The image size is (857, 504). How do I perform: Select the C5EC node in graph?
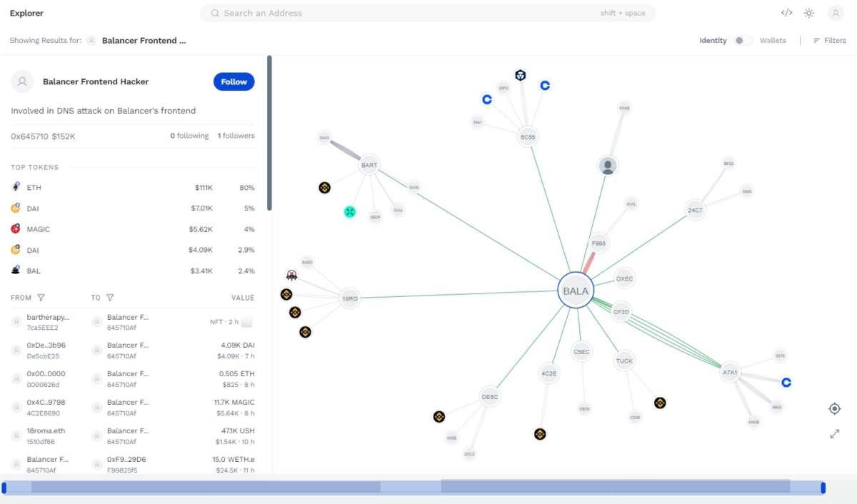581,351
